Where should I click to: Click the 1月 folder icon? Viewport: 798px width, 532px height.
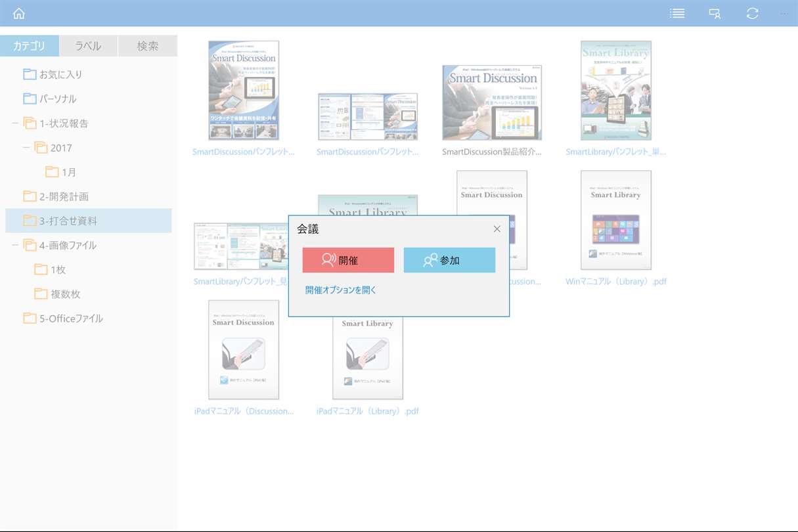[52, 172]
